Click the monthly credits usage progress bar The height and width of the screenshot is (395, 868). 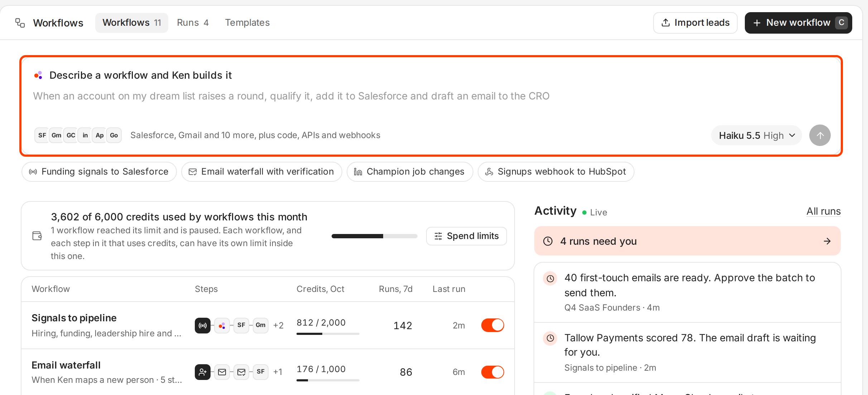click(374, 236)
